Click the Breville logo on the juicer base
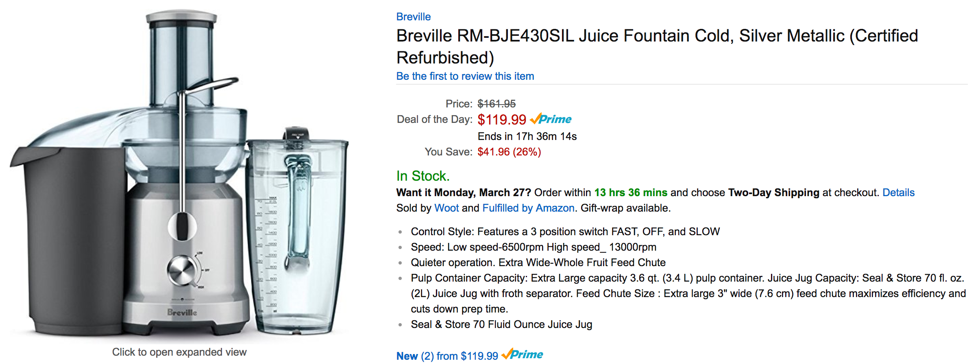Image resolution: width=980 pixels, height=363 pixels. (182, 313)
